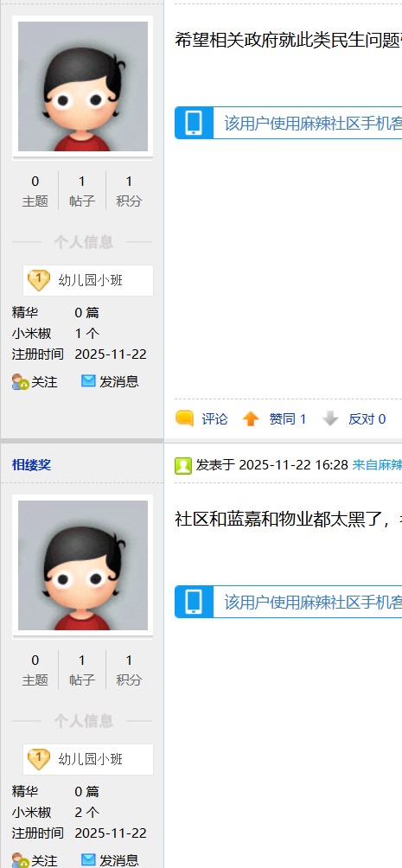
Task: Click the follow icon next to first user's 关注
Action: [x=21, y=382]
